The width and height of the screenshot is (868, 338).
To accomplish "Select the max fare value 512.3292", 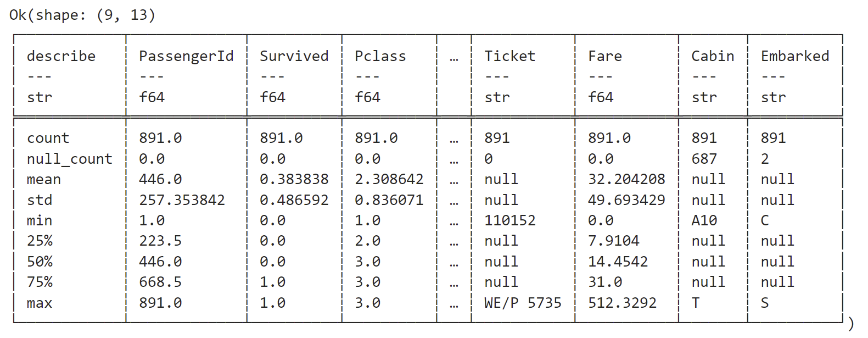I will click(x=622, y=303).
